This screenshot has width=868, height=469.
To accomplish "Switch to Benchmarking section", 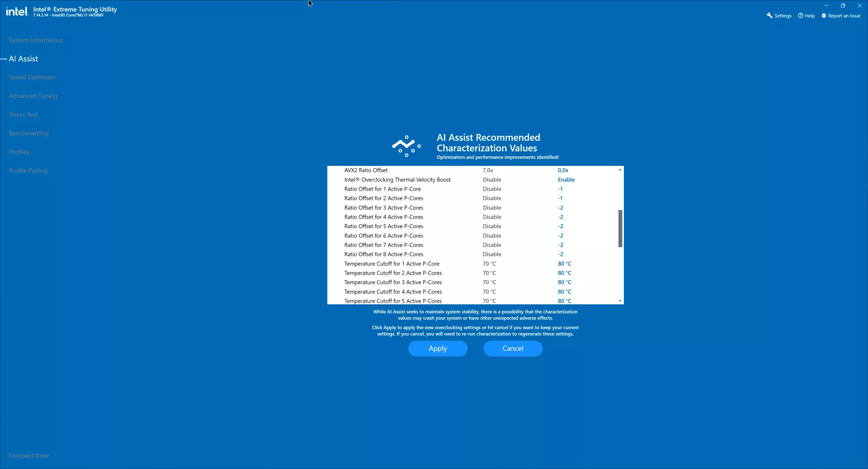I will point(28,133).
